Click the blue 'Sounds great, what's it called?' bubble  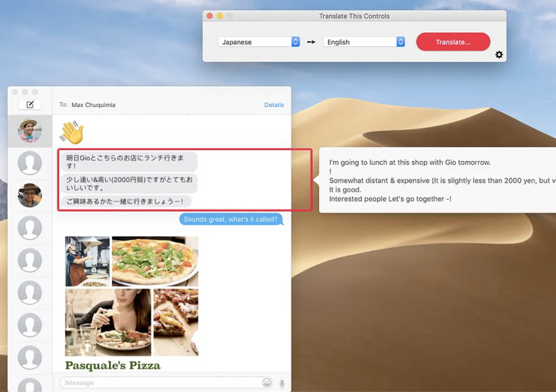pyautogui.click(x=231, y=219)
